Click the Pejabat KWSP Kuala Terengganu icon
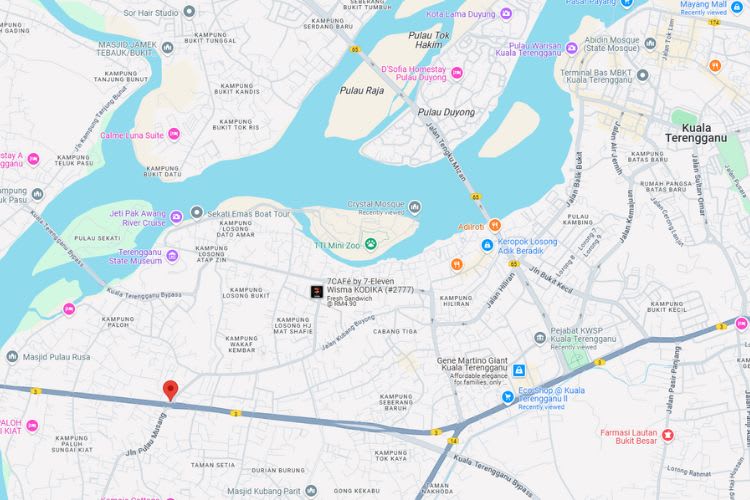The image size is (750, 500). tap(540, 338)
